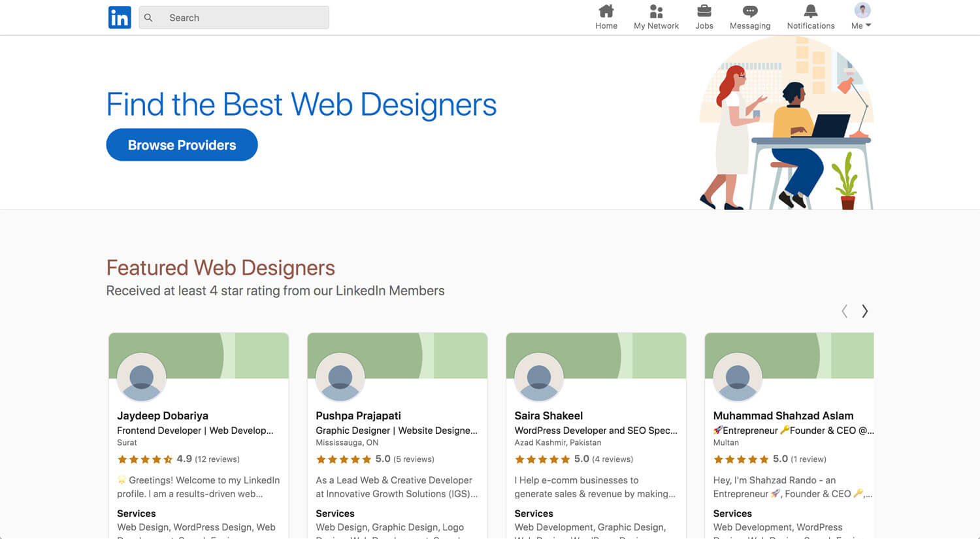The image size is (980, 539).
Task: Click the Browse Providers button
Action: [182, 145]
